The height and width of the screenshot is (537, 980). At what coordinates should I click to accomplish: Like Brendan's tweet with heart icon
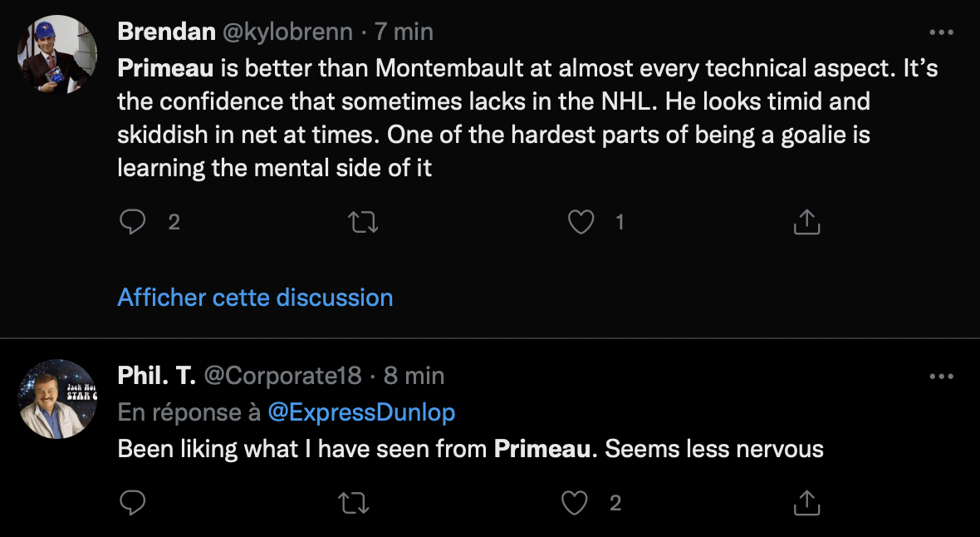tap(581, 222)
